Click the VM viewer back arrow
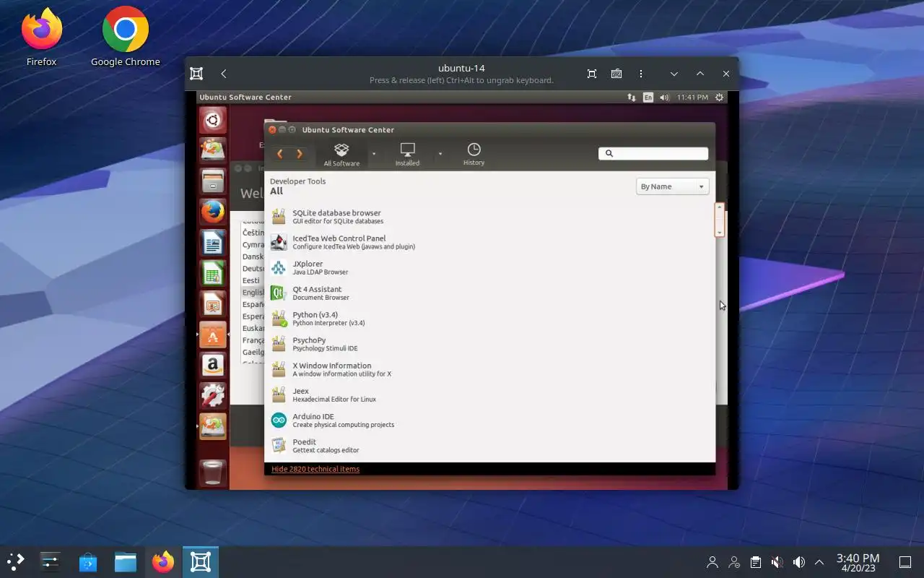 [224, 74]
